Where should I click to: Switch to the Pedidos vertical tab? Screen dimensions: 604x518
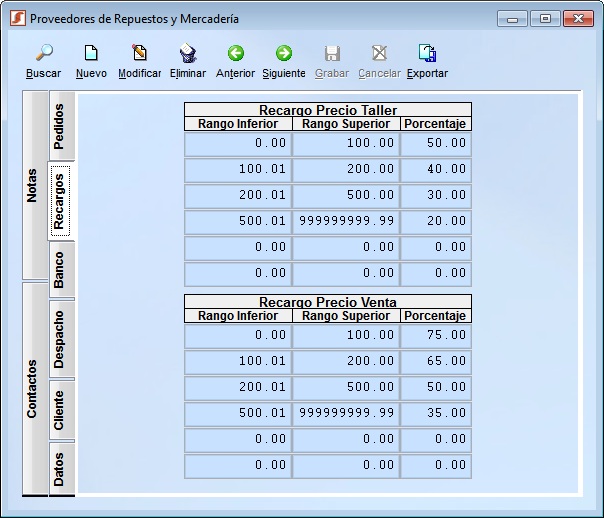pos(61,126)
